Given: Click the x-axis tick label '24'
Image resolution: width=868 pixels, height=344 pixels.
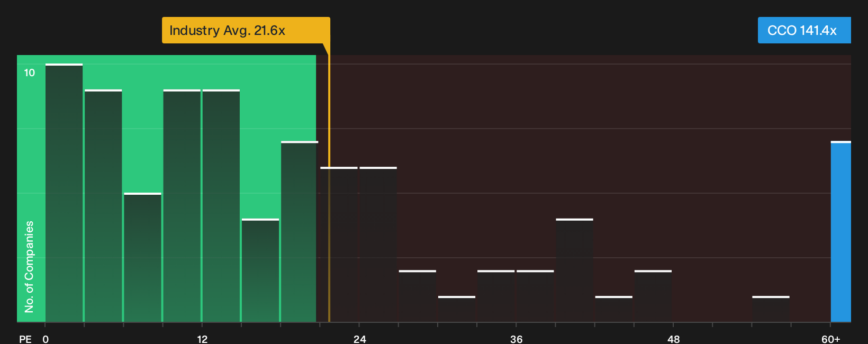Looking at the screenshot, I should pyautogui.click(x=360, y=339).
